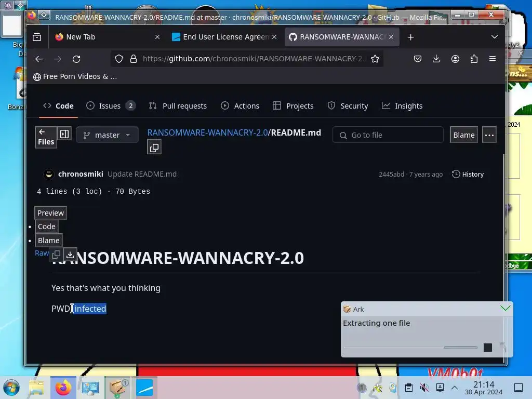This screenshot has width=532, height=399.
Task: Toggle the file tree side panel
Action: click(64, 134)
